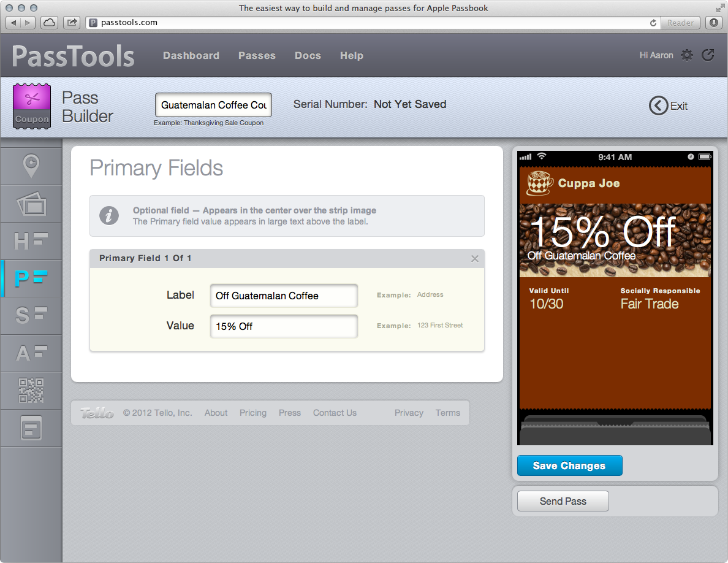Select the Primary Fields sidebar icon
Image resolution: width=728 pixels, height=563 pixels.
coord(31,278)
